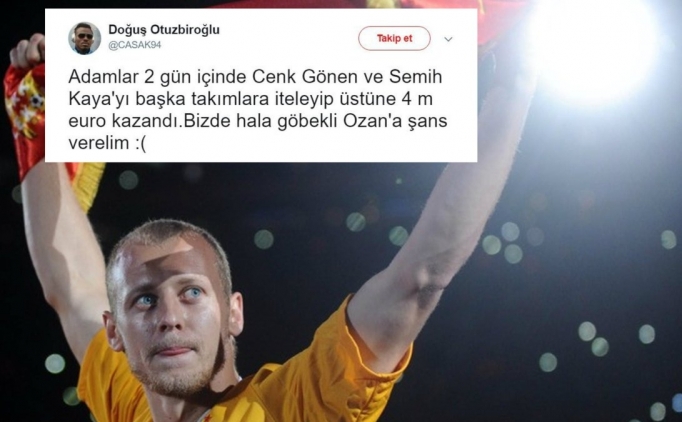Click the clenched fist gripping the scarf
This screenshot has height=422, width=682.
pos(27,51)
